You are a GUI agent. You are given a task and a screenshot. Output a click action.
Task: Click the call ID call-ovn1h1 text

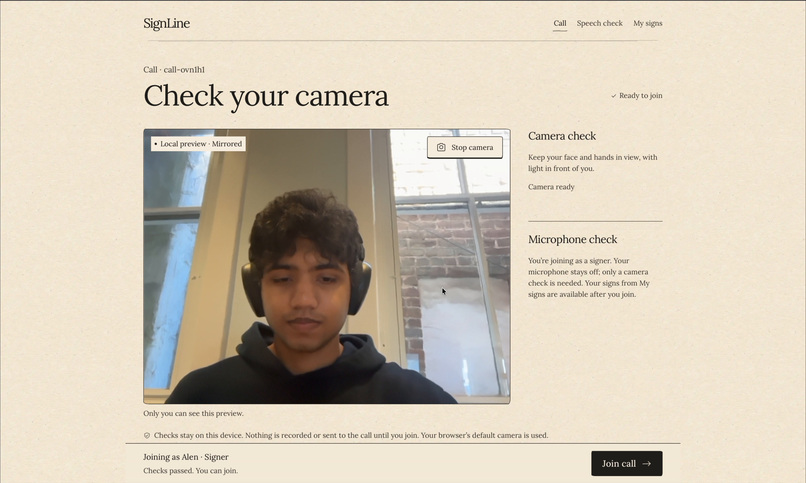pyautogui.click(x=184, y=70)
